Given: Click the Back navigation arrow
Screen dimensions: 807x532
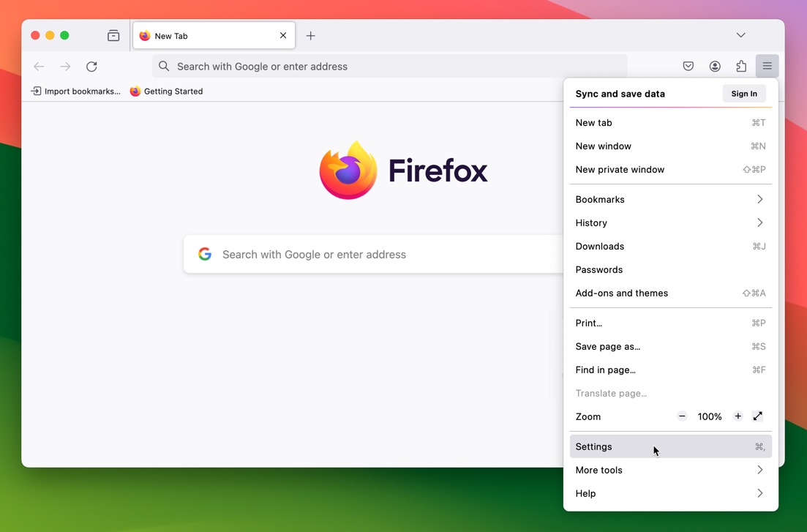Looking at the screenshot, I should pos(39,66).
